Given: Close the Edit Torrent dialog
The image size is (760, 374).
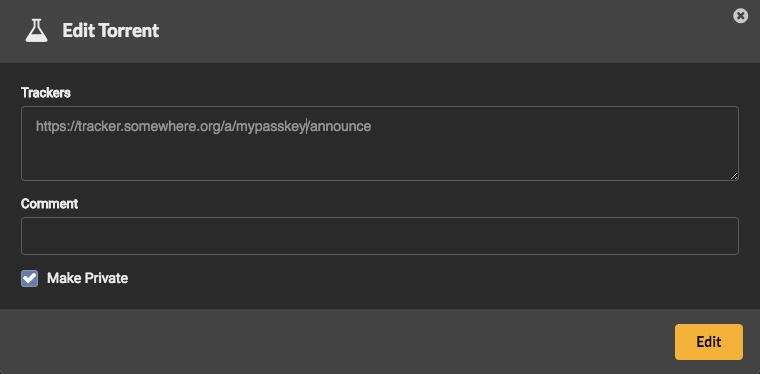Looking at the screenshot, I should point(740,16).
